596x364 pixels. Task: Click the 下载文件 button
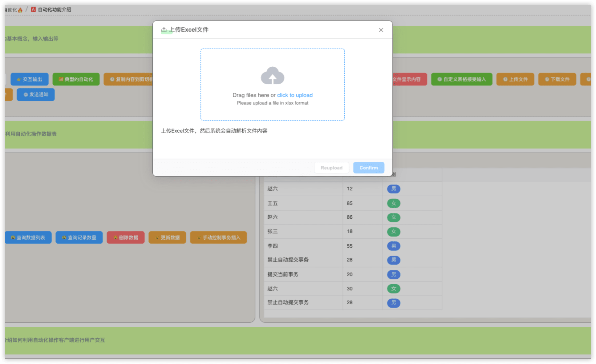tap(557, 79)
